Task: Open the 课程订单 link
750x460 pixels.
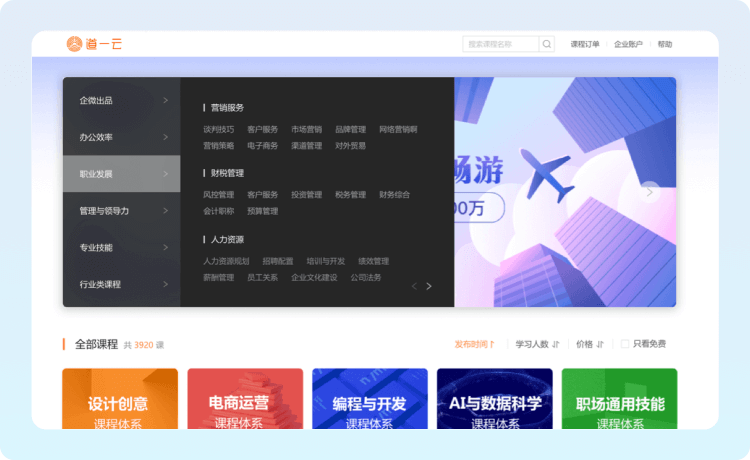Action: (x=585, y=44)
